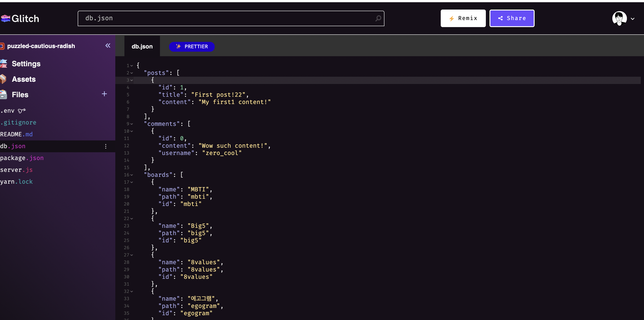This screenshot has width=644, height=320.
Task: Click the key icon next to .env
Action: (x=22, y=111)
